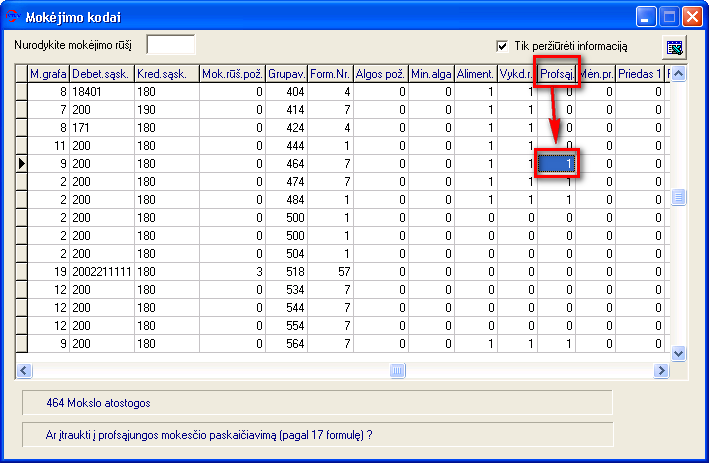709x463 pixels.
Task: Click Grupav. cell '474'
Action: 287,182
